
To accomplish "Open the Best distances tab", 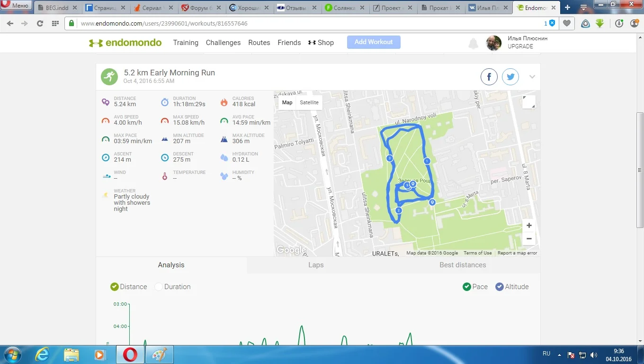I will point(463,265).
